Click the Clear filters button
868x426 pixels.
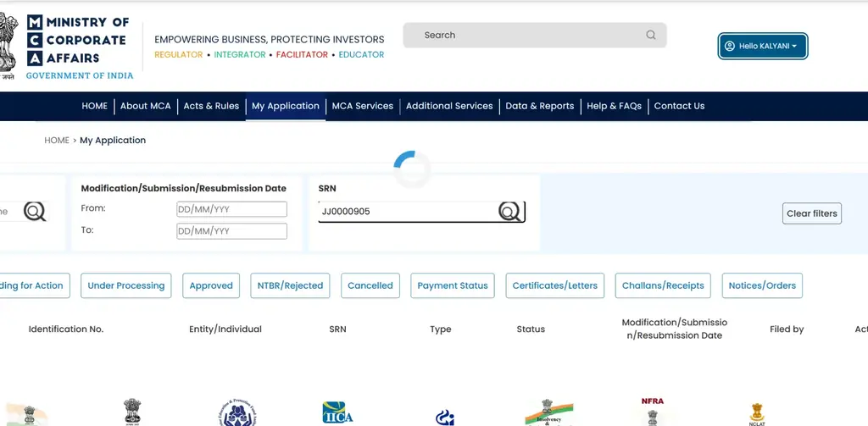[812, 213]
